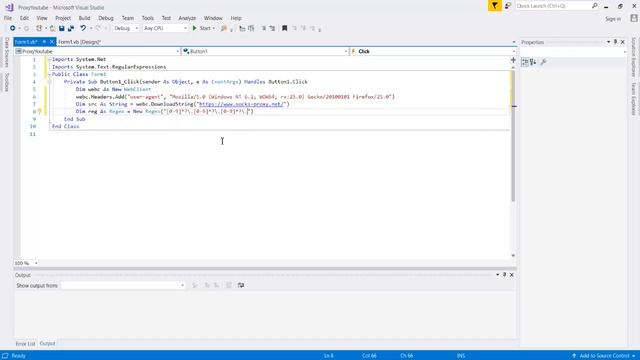
Task: Sort Properties panel alphabetically
Action: 533,62
